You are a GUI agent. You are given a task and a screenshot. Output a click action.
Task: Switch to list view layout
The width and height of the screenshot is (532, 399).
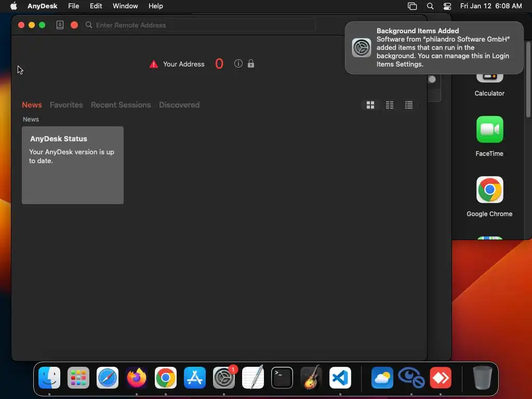tap(409, 105)
